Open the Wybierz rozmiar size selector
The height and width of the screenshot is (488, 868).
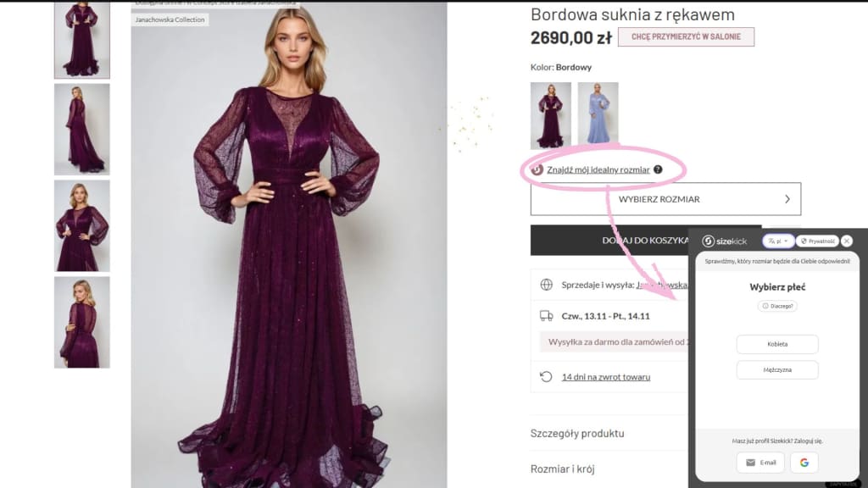tap(665, 199)
